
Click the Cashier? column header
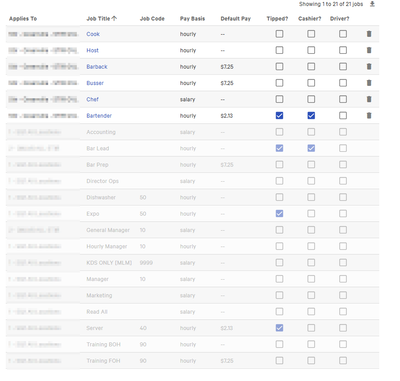pyautogui.click(x=310, y=19)
